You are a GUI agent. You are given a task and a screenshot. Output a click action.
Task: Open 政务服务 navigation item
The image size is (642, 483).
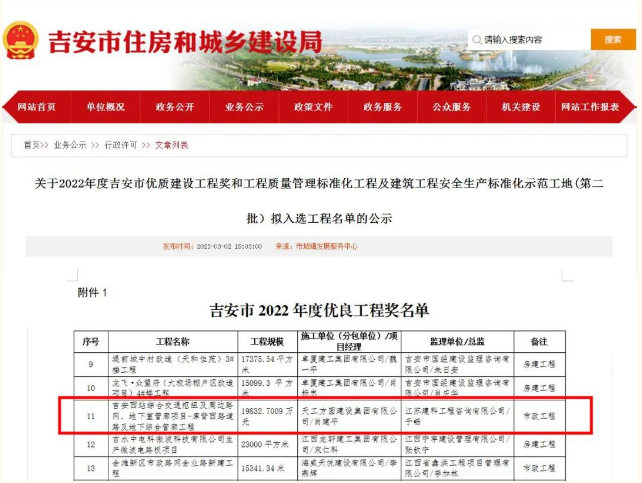(x=382, y=107)
